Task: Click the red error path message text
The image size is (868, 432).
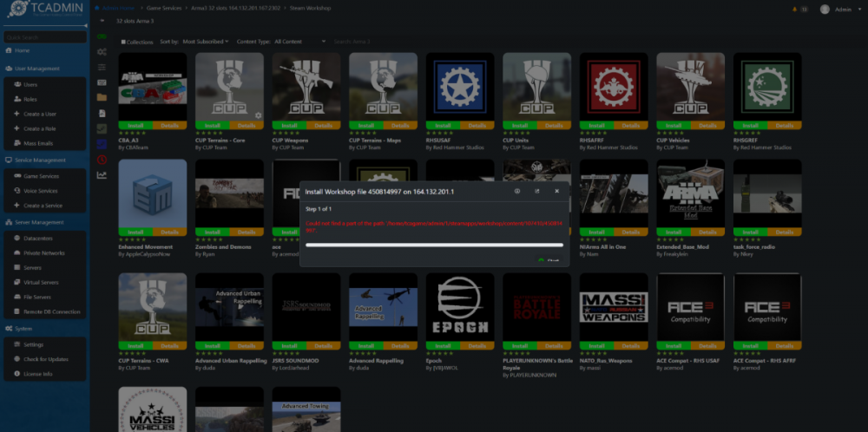Action: [435, 226]
